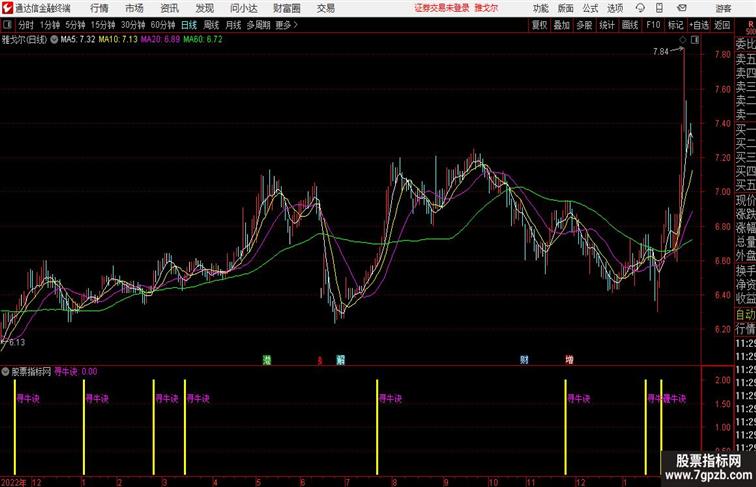Click the 画线 draw line button
Viewport: 756px width, 487px height.
[x=630, y=25]
